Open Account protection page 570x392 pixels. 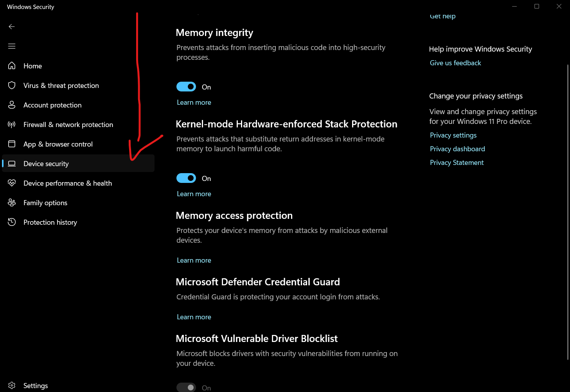78,105
